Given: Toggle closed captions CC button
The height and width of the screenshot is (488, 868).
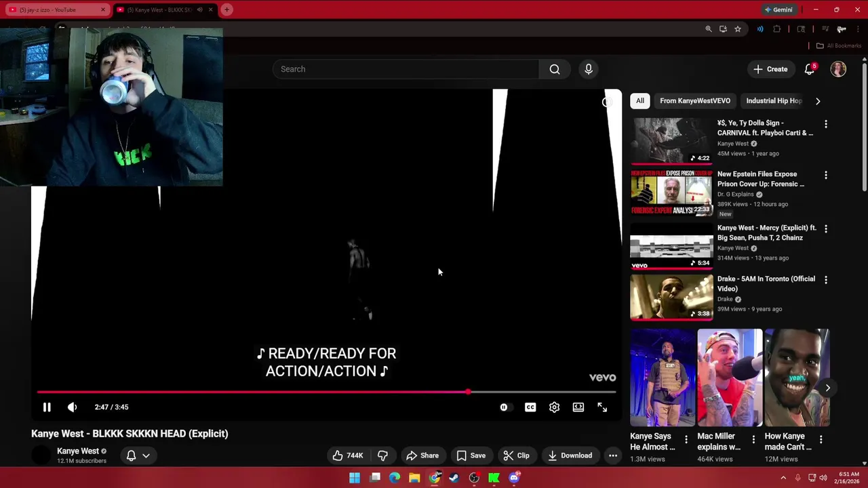Looking at the screenshot, I should [x=530, y=407].
